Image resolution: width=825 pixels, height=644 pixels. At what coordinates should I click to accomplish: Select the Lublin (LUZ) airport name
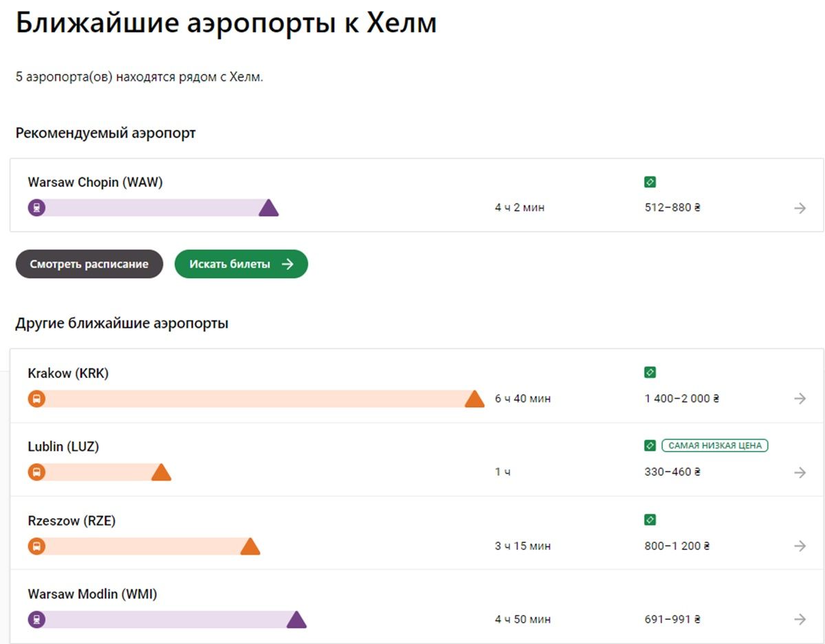63,447
